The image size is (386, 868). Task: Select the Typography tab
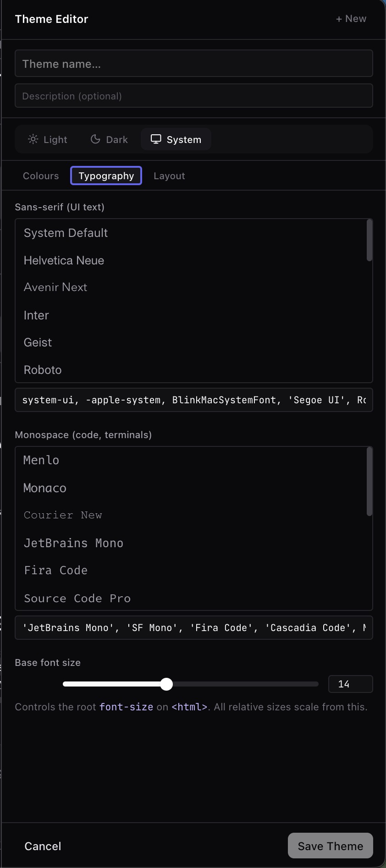pyautogui.click(x=106, y=176)
